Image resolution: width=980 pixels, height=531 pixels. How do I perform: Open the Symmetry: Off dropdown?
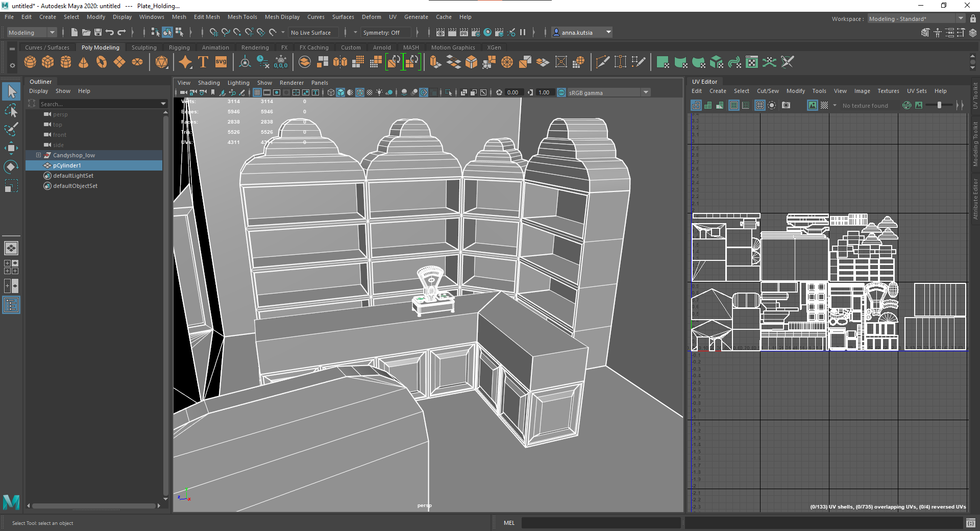point(385,32)
